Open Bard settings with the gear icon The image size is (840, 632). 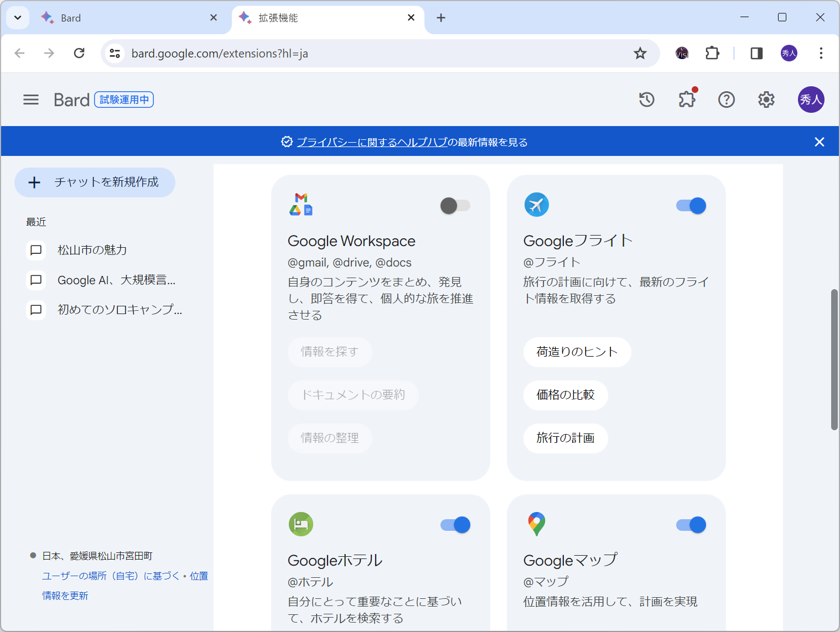pyautogui.click(x=766, y=100)
